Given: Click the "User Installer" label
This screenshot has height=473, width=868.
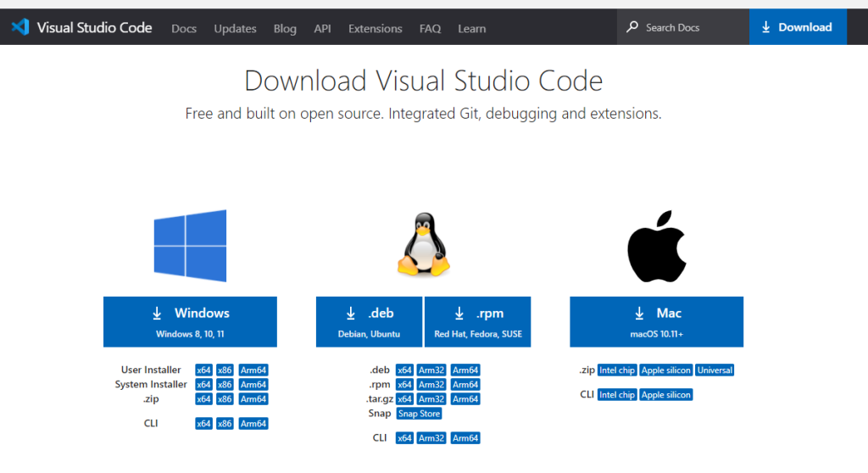Looking at the screenshot, I should click(151, 370).
